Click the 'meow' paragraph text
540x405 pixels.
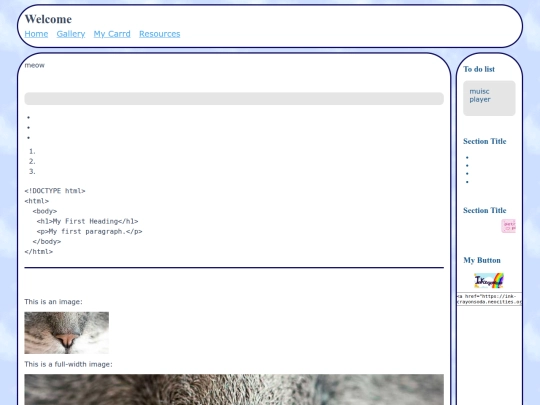tap(34, 65)
